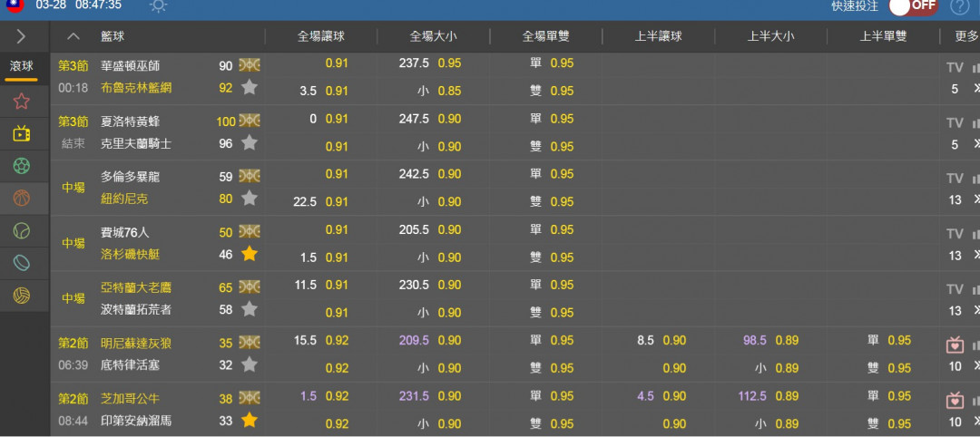Open the help question mark icon
Screen dimensions: 980x437
(959, 6)
